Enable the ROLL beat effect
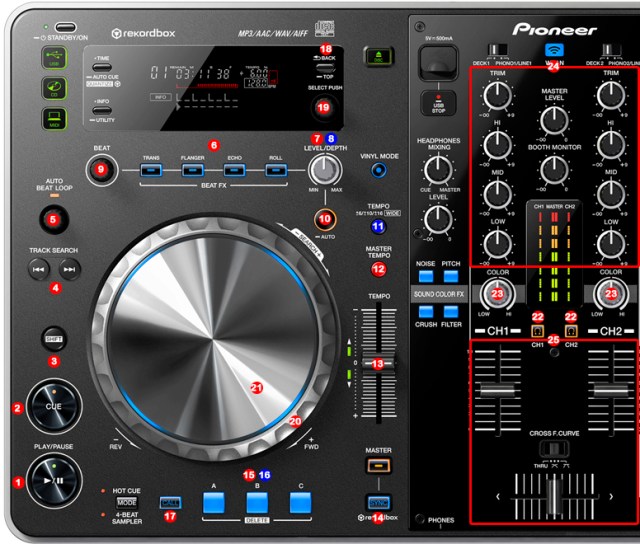The height and width of the screenshot is (544, 640). (276, 170)
